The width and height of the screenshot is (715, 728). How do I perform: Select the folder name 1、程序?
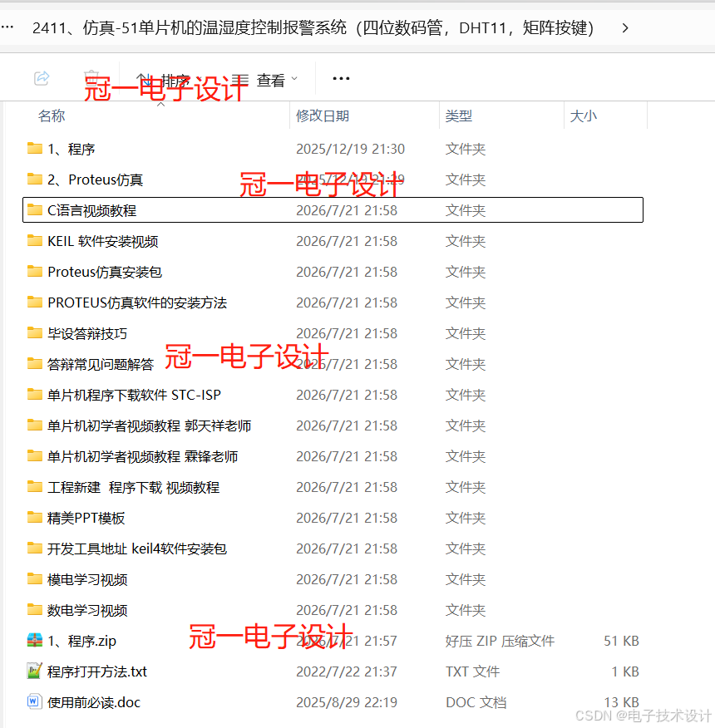pyautogui.click(x=71, y=149)
